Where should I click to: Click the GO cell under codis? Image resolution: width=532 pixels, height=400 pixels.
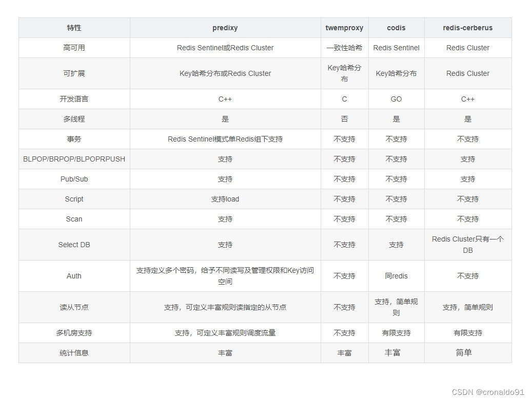pyautogui.click(x=396, y=99)
